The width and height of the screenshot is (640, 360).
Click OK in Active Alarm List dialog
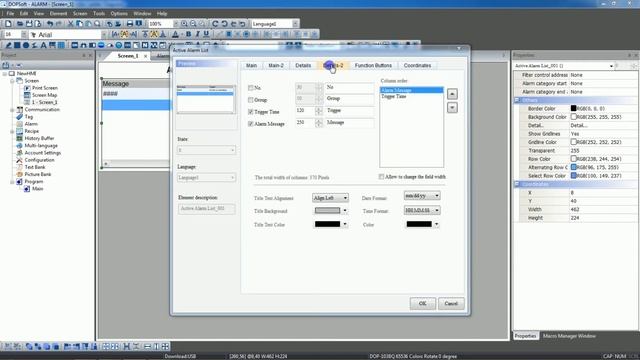[x=422, y=303]
